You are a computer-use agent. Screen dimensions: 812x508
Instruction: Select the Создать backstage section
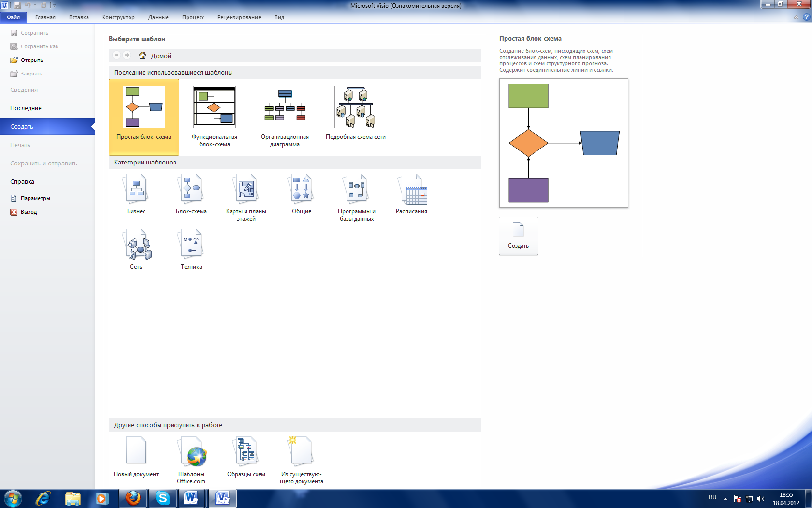47,127
